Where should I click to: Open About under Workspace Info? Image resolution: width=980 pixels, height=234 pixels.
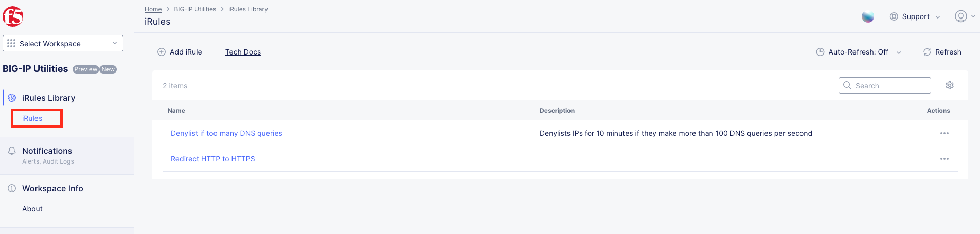pos(32,209)
